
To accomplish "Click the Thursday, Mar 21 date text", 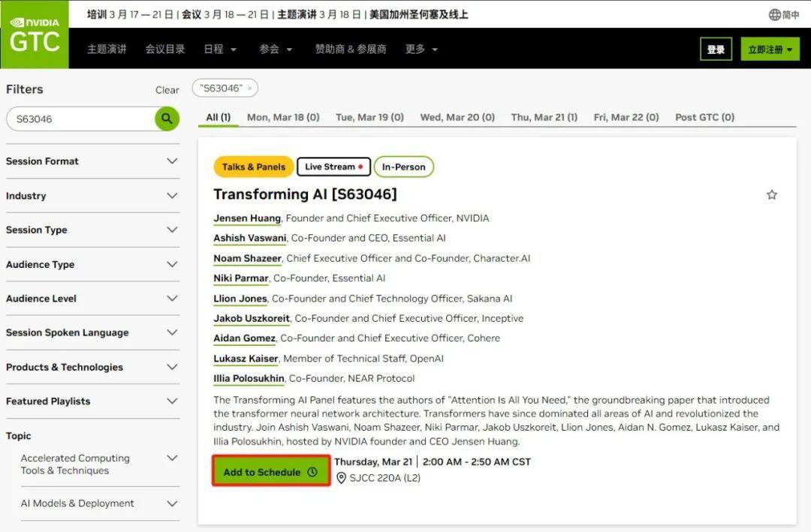I will point(373,461).
